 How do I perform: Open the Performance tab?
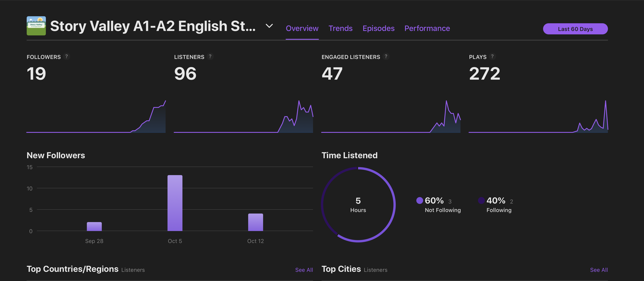click(x=427, y=28)
